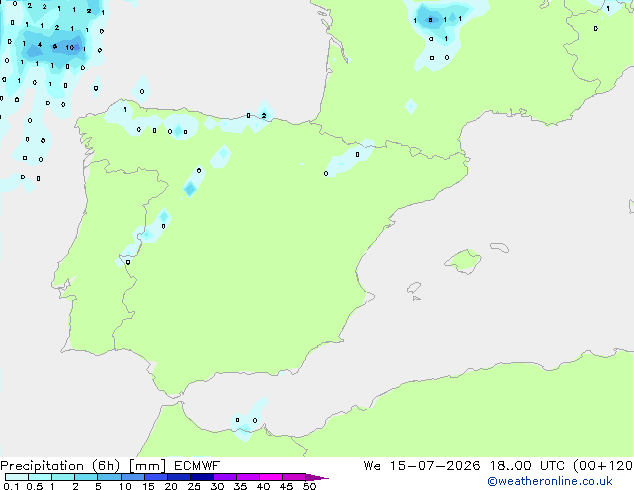Click Menorca island outline on the map
634x490 pixels.
(x=500, y=247)
